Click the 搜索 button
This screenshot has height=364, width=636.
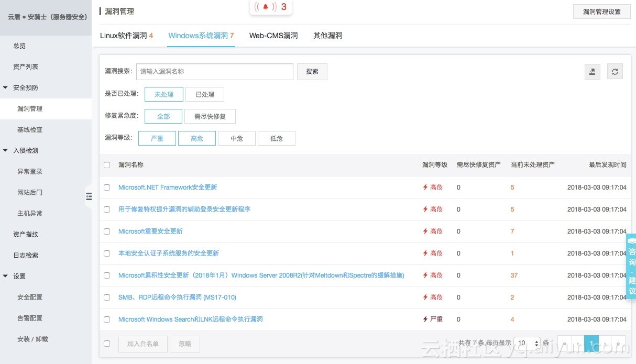click(x=312, y=72)
